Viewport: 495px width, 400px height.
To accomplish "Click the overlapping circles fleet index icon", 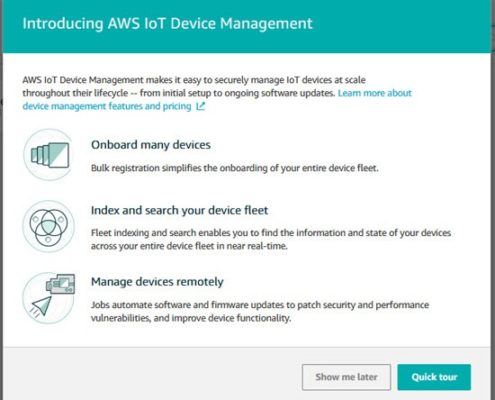I will click(49, 226).
